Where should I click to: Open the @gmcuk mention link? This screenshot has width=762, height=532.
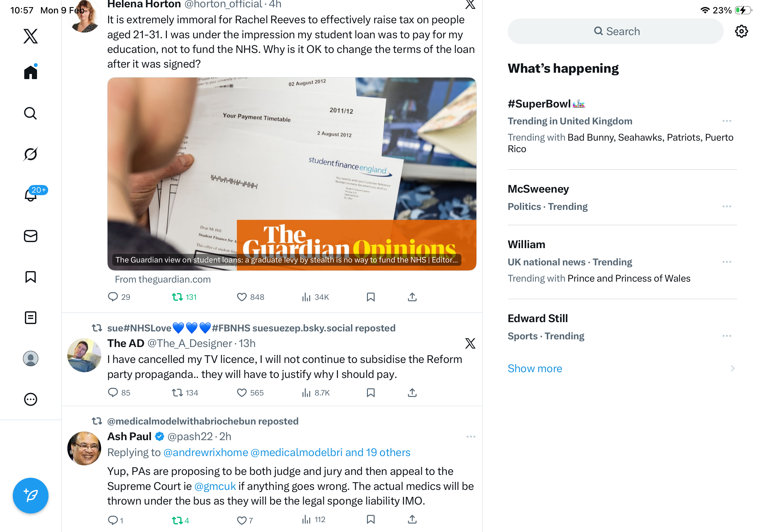(x=215, y=486)
